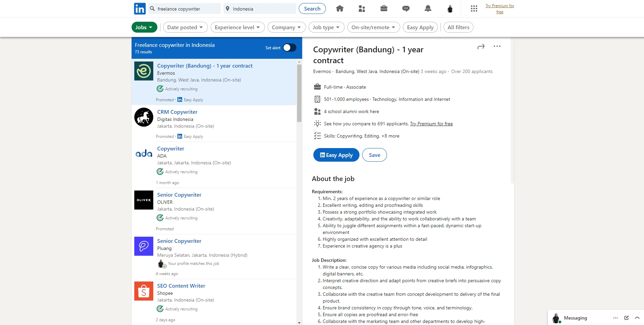This screenshot has width=644, height=325.
Task: Click the Evermos company name in details
Action: (322, 71)
